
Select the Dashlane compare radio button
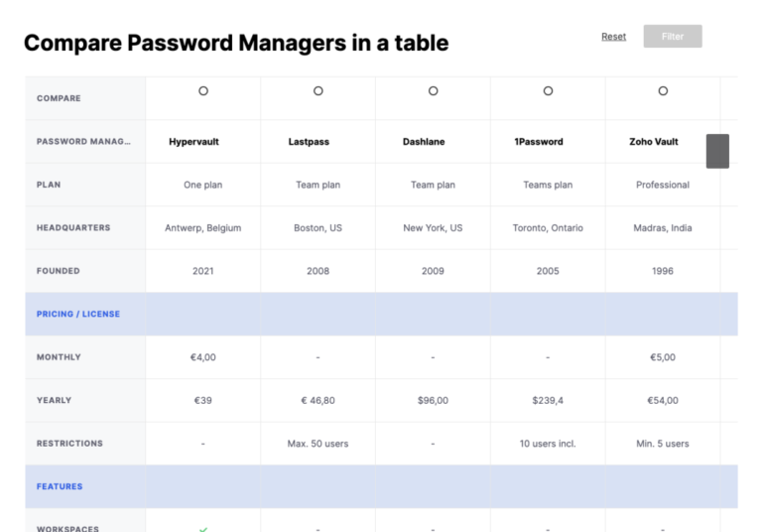(433, 91)
